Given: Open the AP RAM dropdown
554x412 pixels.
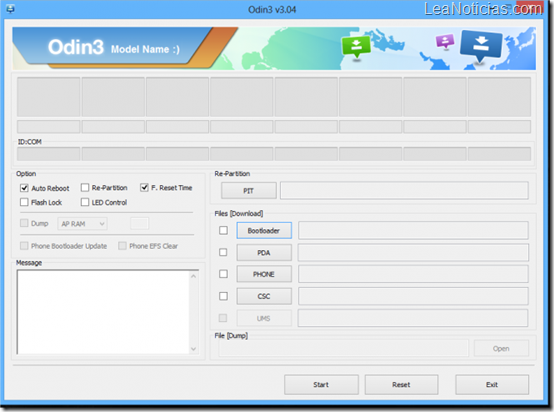Looking at the screenshot, I should pyautogui.click(x=82, y=224).
